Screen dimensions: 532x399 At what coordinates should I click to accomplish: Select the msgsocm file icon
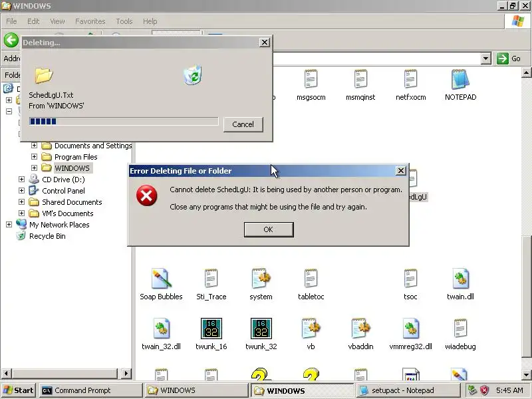click(x=311, y=79)
